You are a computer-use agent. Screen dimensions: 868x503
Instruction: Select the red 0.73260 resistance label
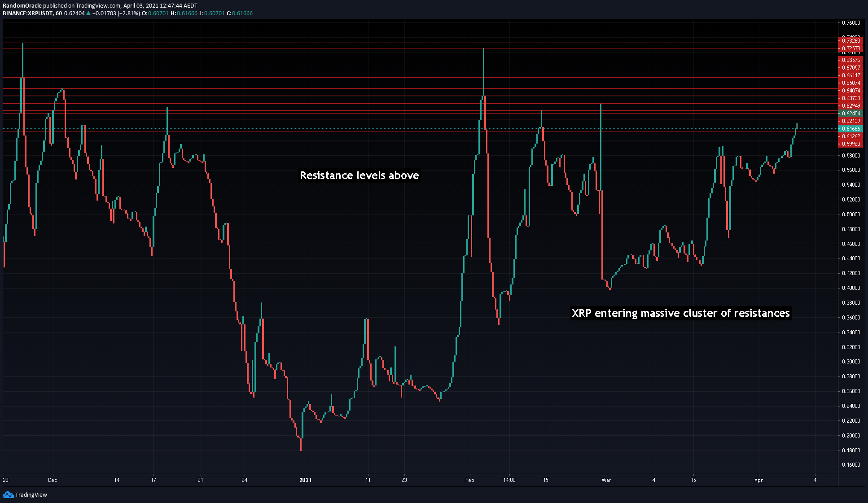coord(850,41)
